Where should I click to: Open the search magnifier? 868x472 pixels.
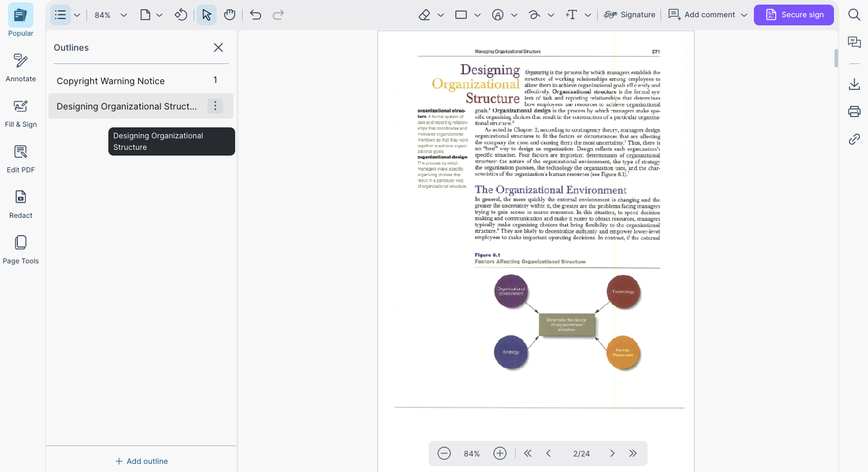[854, 14]
